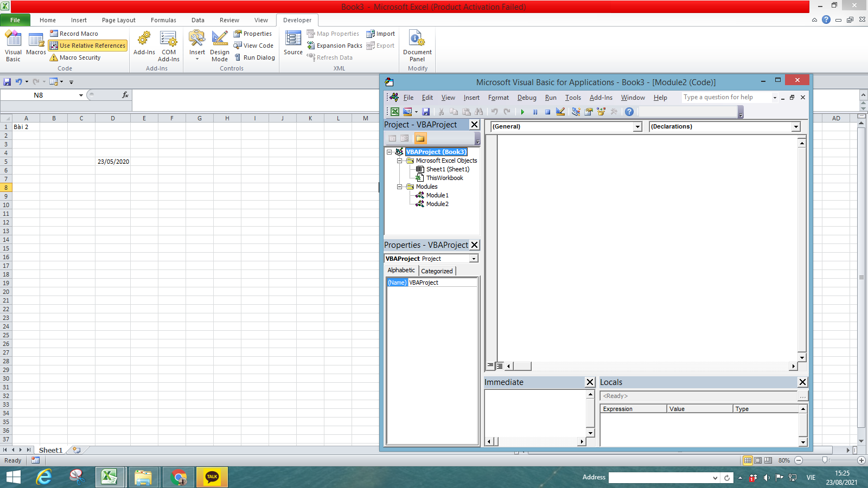Open the Debug menu in VBA editor
868x488 pixels.
tap(527, 98)
